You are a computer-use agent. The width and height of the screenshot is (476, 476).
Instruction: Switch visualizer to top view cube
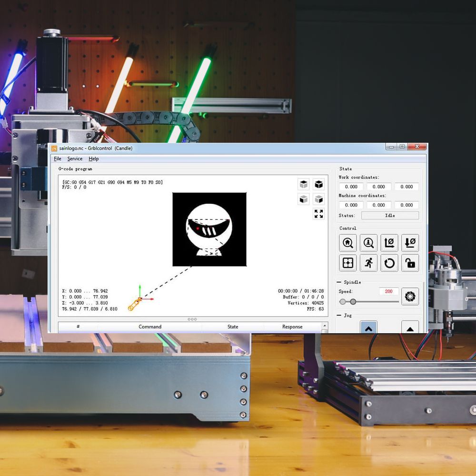[x=304, y=184]
